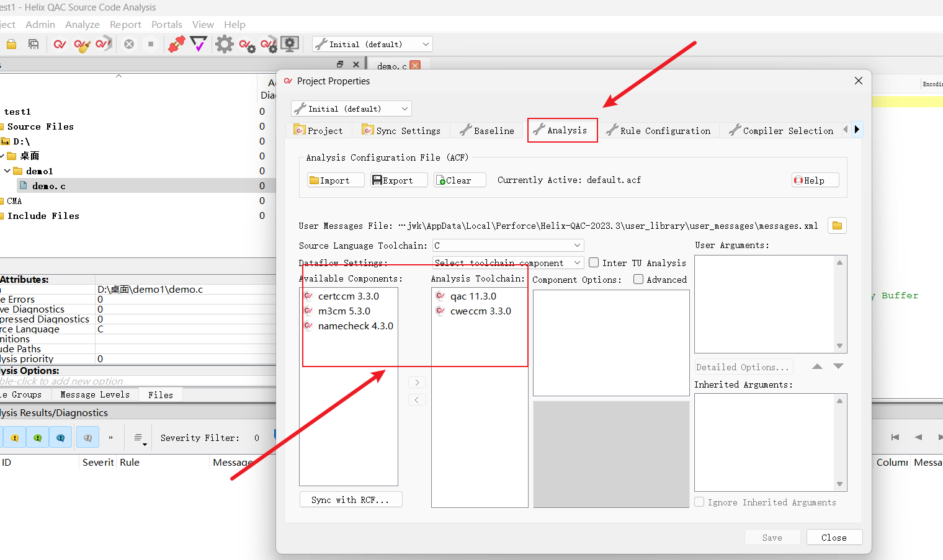This screenshot has width=943, height=560.
Task: Collapse the 桌面 folder tree node
Action: (x=2, y=156)
